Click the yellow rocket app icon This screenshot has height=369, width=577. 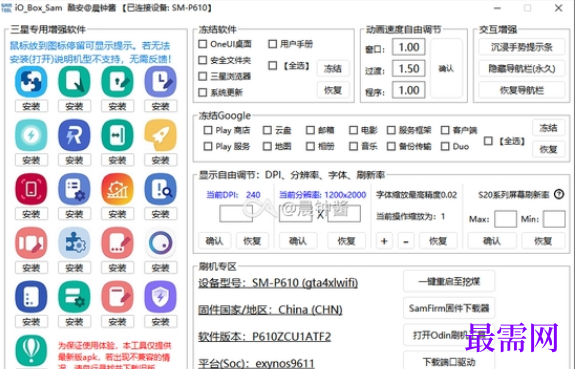(160, 135)
